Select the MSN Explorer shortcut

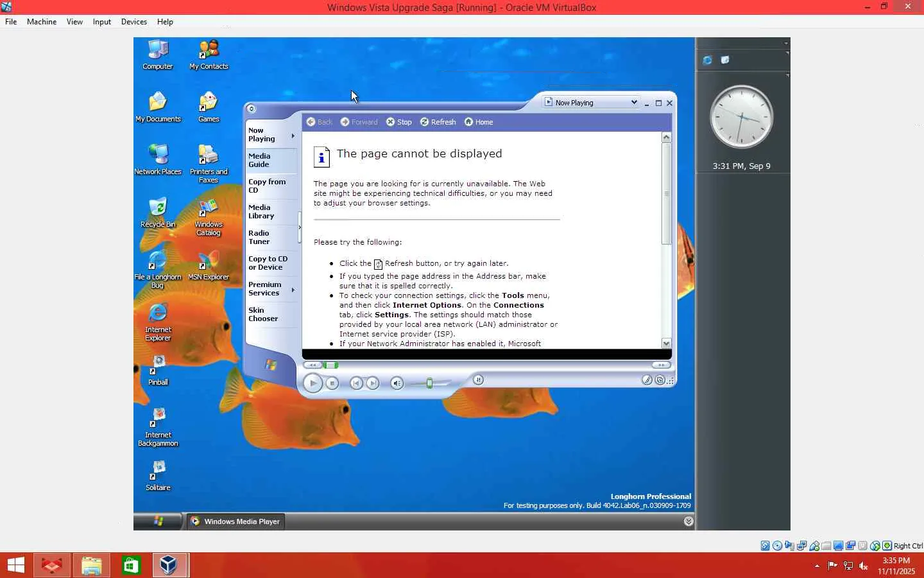(x=209, y=265)
